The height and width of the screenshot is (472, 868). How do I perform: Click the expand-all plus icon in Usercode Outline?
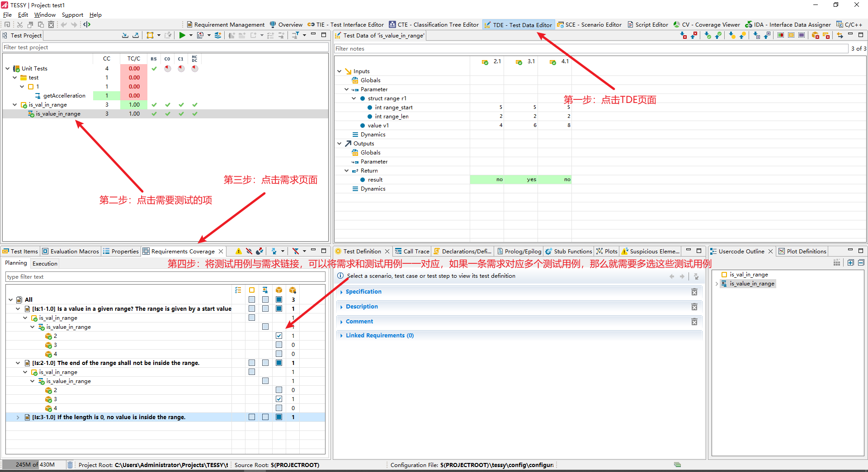pyautogui.click(x=851, y=262)
